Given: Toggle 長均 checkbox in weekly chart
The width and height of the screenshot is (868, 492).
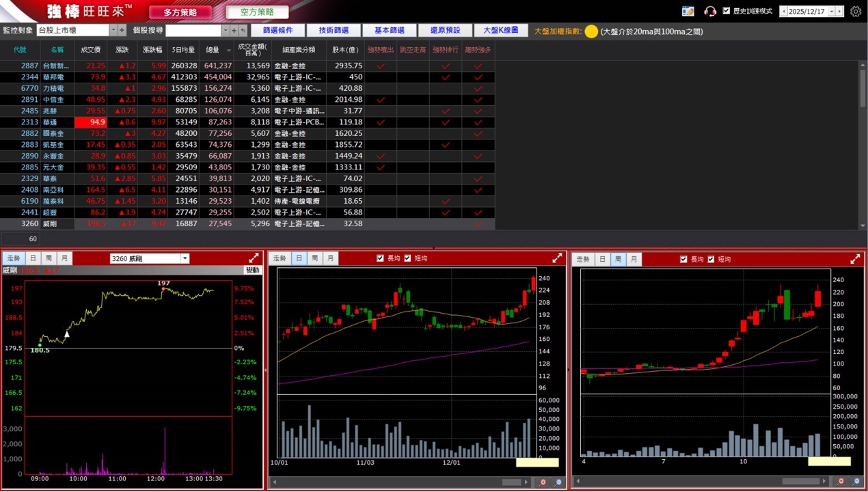Looking at the screenshot, I should click(x=683, y=259).
